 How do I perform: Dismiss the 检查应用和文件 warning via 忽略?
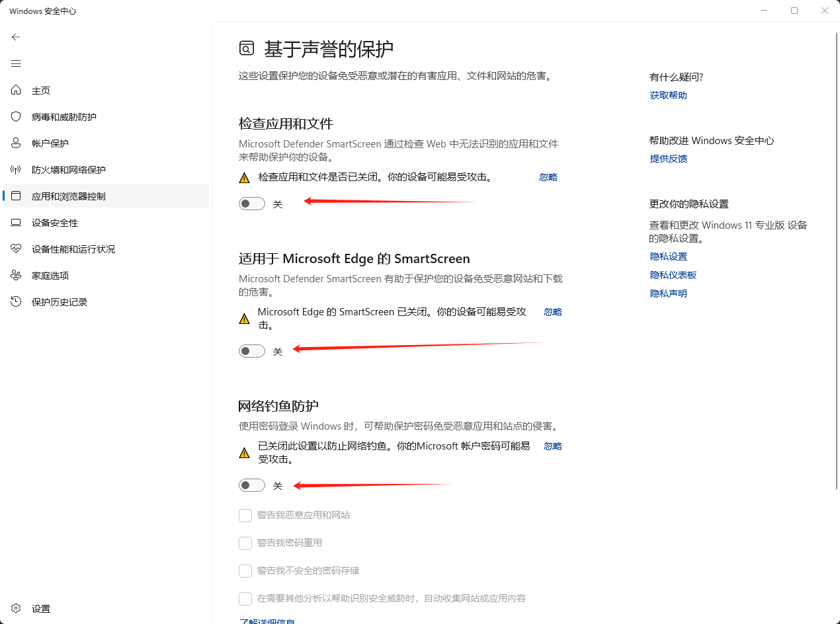click(x=548, y=176)
